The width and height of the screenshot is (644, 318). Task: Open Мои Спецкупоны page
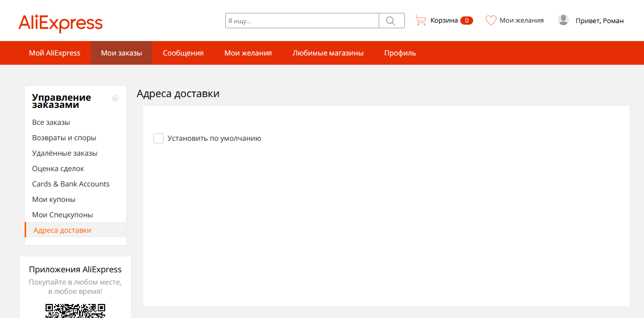pos(63,215)
